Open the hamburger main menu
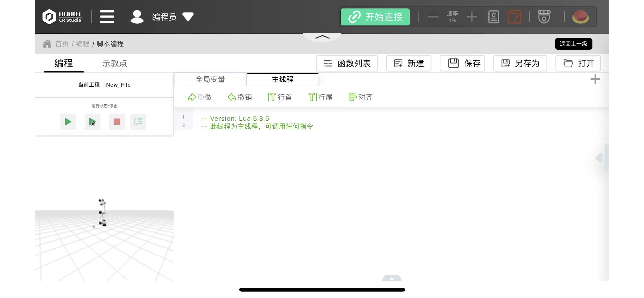The width and height of the screenshot is (644, 298). pos(107,17)
